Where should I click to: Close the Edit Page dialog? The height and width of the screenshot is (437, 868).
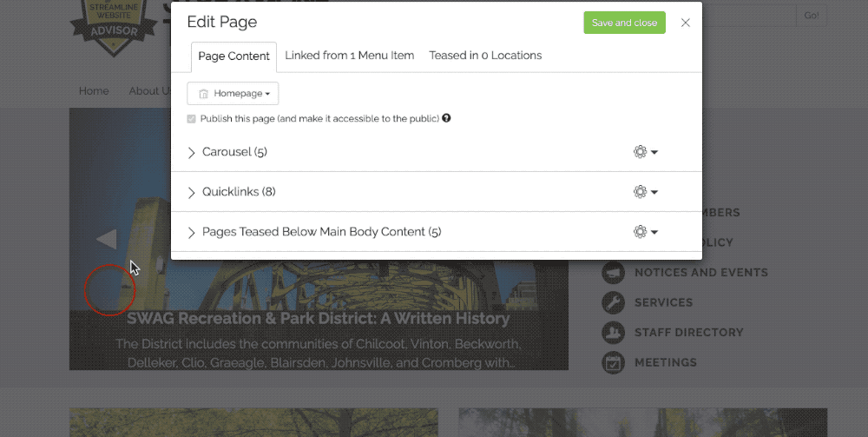686,23
